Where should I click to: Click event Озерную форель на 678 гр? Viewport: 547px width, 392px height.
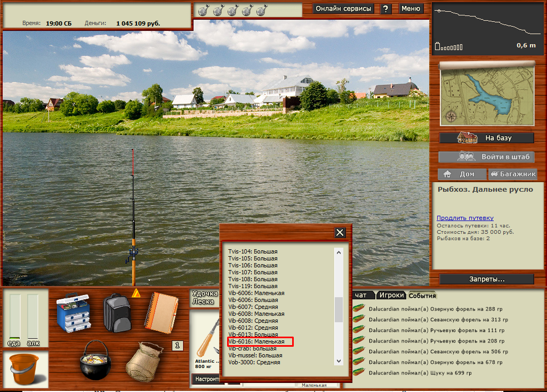436,362
